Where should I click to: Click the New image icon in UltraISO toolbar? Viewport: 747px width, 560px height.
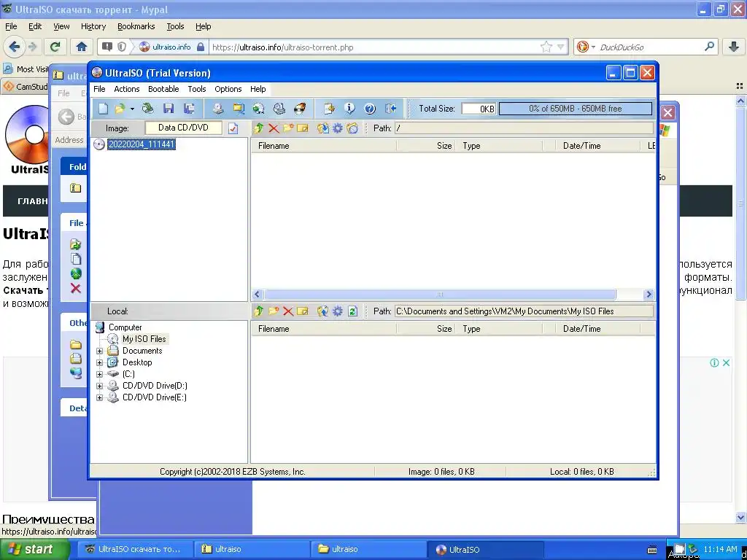coord(103,109)
